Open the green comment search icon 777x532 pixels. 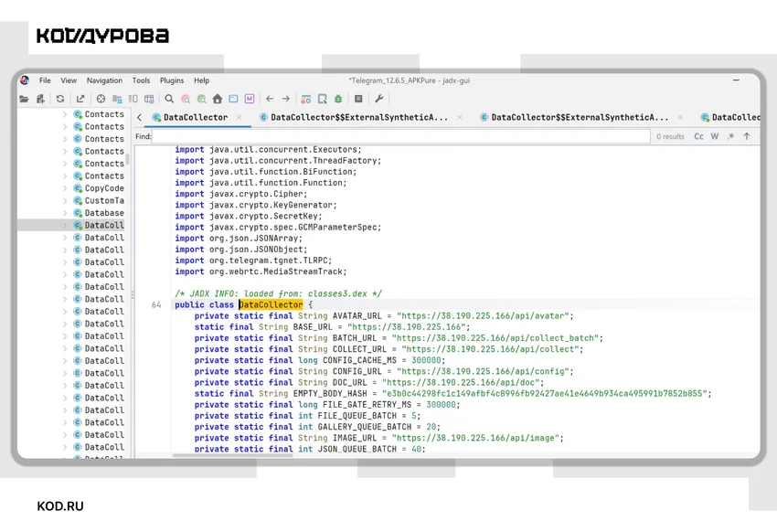(x=201, y=99)
